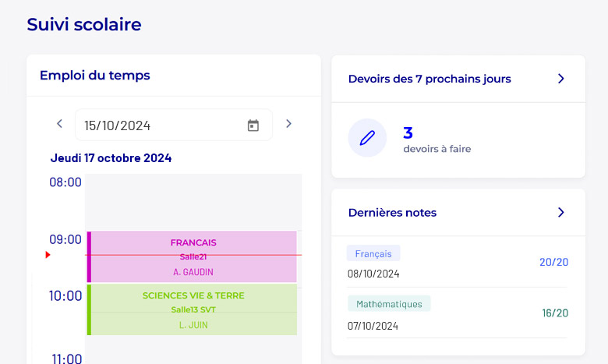Click the Emploi du temps heading

coord(94,75)
